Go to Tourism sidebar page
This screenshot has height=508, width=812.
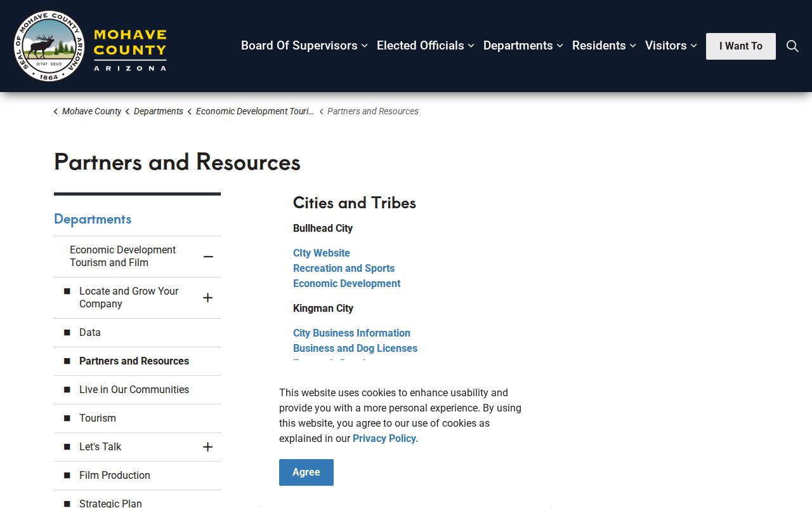point(98,418)
